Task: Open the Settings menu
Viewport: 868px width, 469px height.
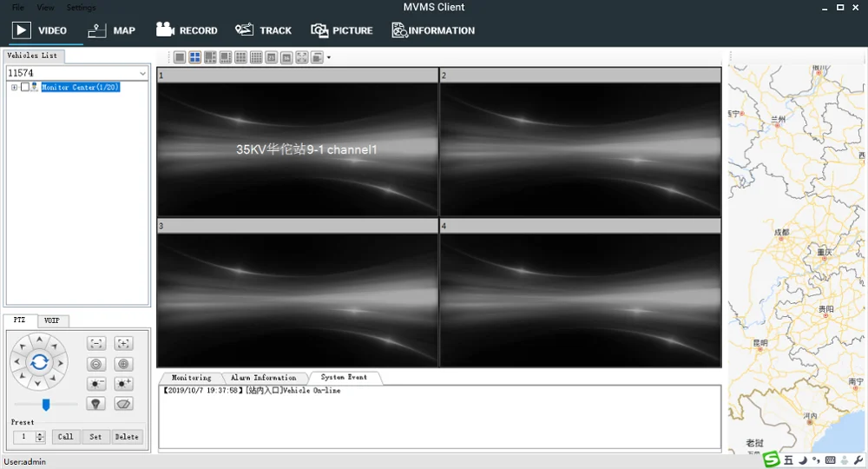Action: (81, 8)
